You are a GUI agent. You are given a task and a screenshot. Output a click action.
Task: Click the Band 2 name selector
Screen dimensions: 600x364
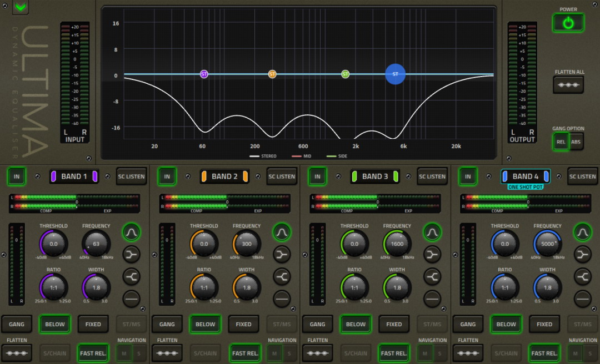pos(224,176)
